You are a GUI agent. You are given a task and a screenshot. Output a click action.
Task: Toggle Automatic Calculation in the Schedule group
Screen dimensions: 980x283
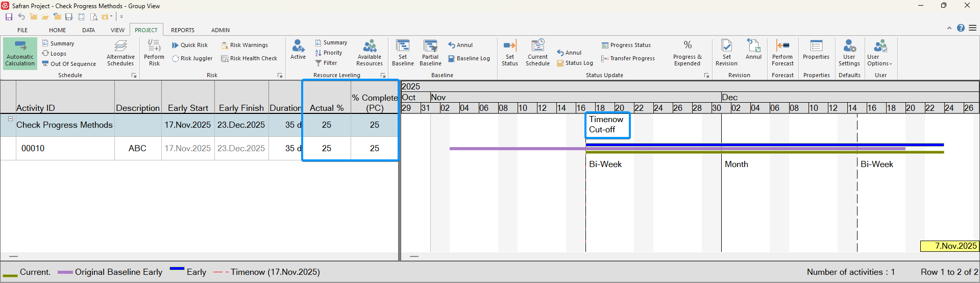20,53
